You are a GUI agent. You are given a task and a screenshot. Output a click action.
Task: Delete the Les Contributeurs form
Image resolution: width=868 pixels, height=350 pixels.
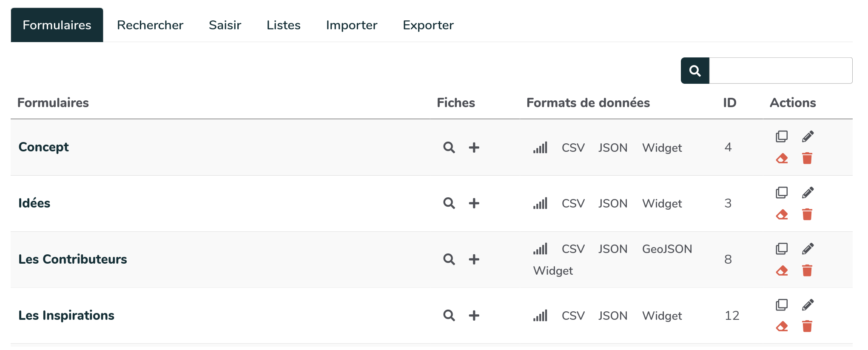(x=807, y=270)
